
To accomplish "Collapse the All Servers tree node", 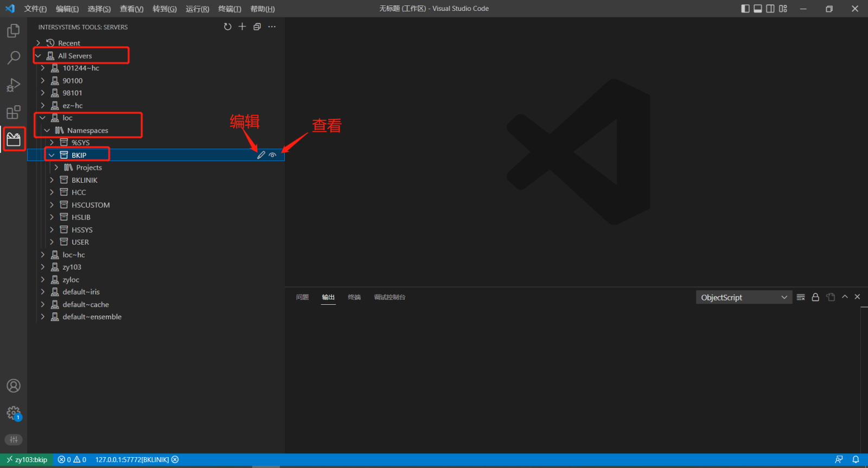I will [39, 56].
